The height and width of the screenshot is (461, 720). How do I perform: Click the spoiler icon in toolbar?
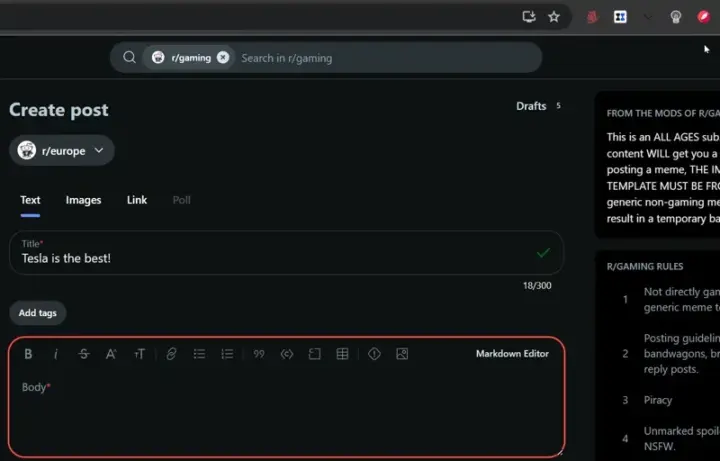coord(374,354)
